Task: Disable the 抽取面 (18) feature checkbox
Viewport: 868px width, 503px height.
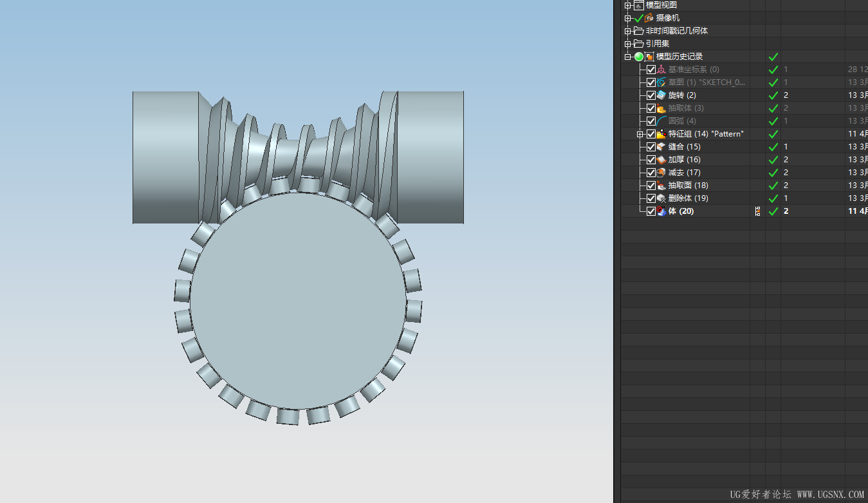Action: tap(651, 185)
